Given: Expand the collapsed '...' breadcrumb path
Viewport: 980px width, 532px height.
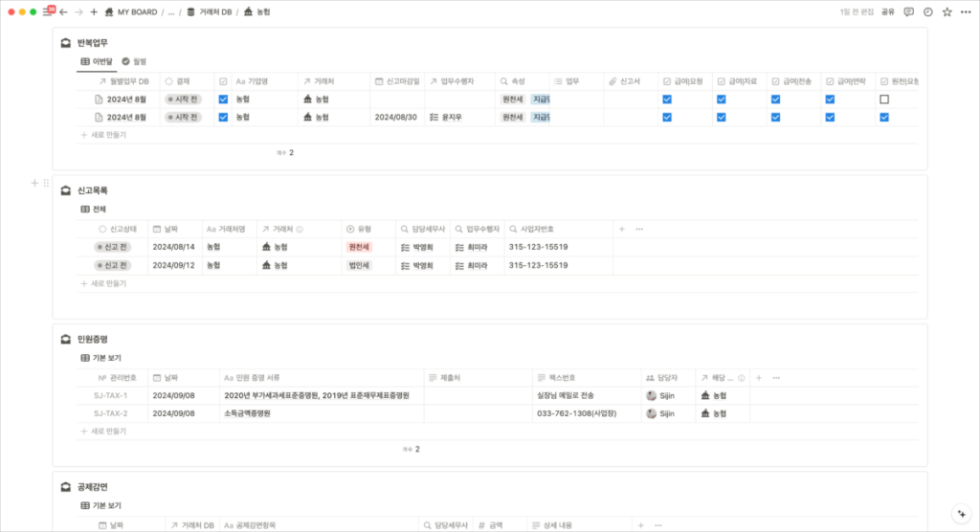Looking at the screenshot, I should coord(170,12).
